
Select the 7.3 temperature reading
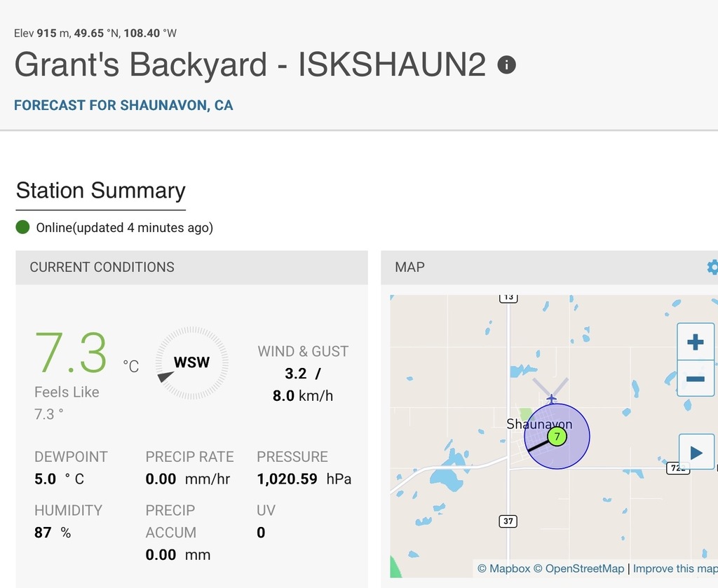click(x=71, y=353)
